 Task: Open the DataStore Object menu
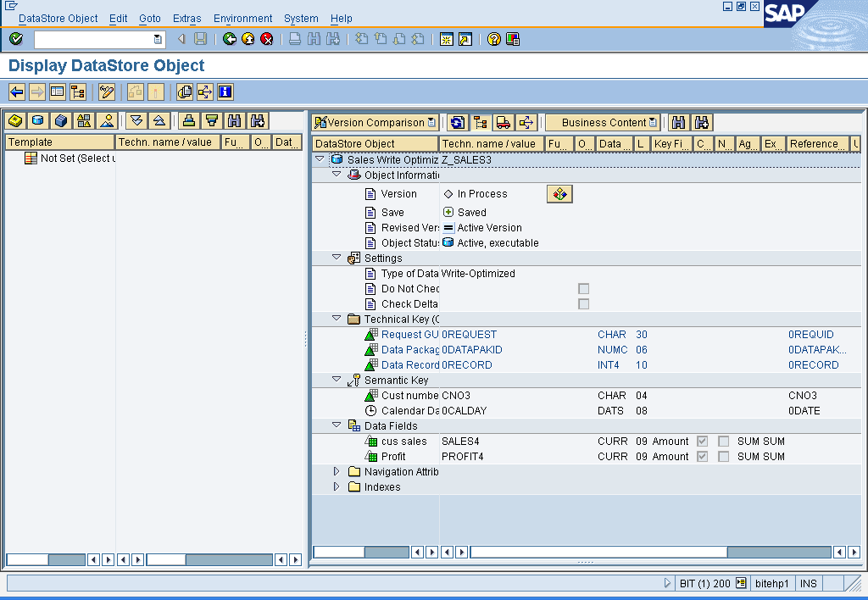58,19
